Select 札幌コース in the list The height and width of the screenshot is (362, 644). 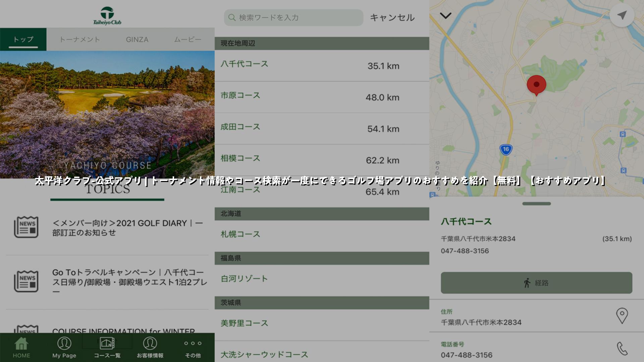(322, 236)
